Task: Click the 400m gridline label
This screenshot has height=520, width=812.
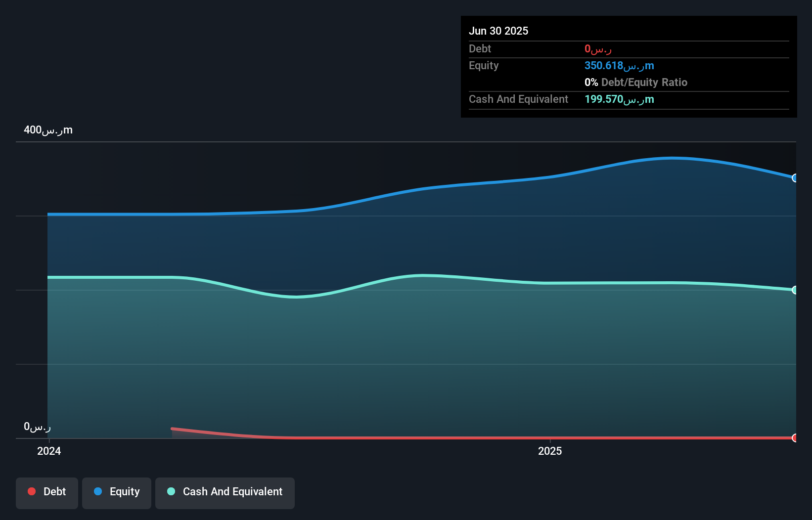Action: (x=48, y=130)
